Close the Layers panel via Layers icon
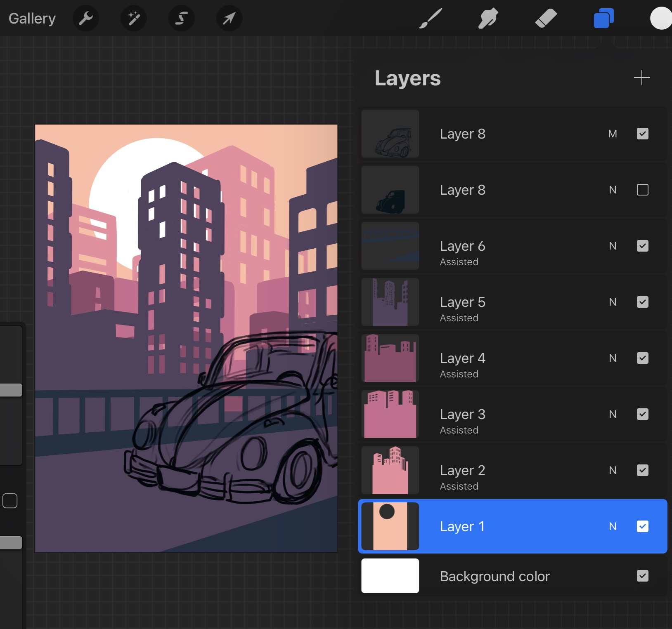 point(603,19)
